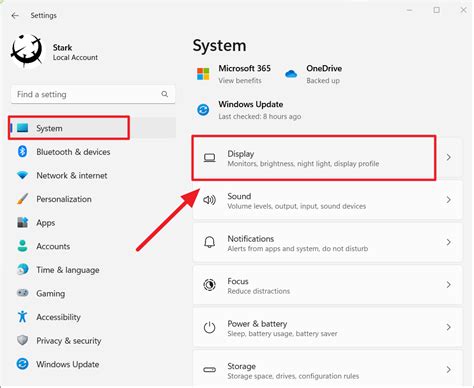
Task: Expand Display row chevron
Action: click(x=449, y=157)
